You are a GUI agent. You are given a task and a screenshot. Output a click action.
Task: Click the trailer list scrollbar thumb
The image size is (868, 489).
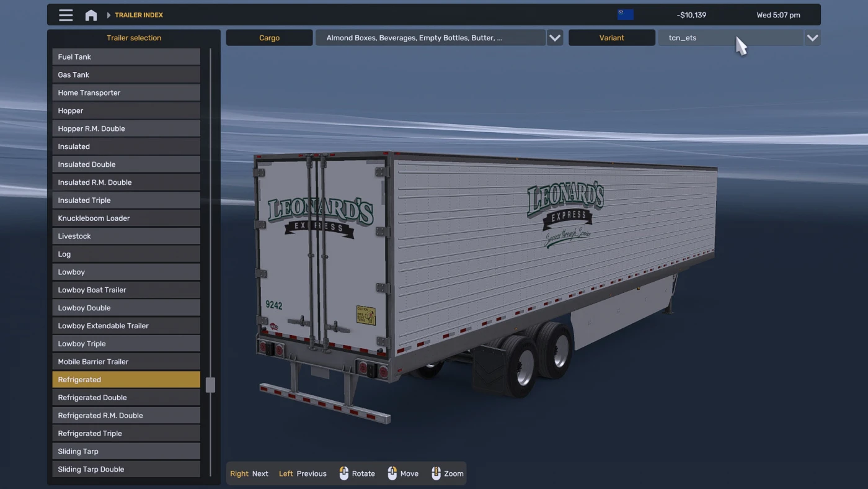point(210,385)
